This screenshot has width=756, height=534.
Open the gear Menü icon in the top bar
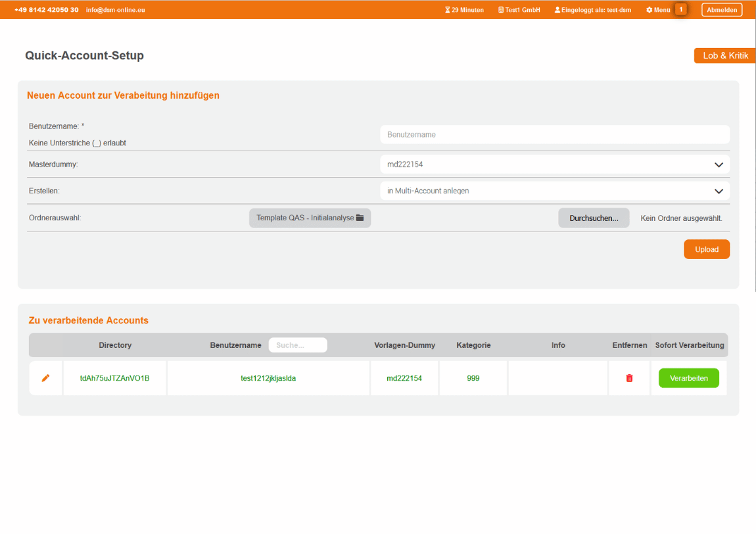[648, 10]
